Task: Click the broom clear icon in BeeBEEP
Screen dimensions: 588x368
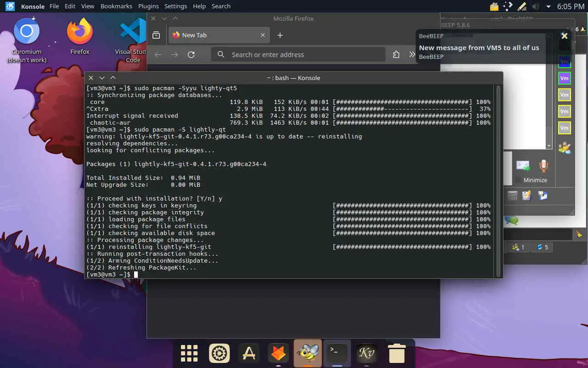Action: coord(579,235)
